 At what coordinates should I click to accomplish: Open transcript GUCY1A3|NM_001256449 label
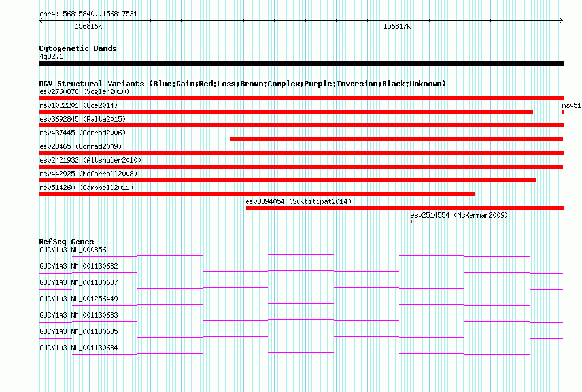[78, 299]
